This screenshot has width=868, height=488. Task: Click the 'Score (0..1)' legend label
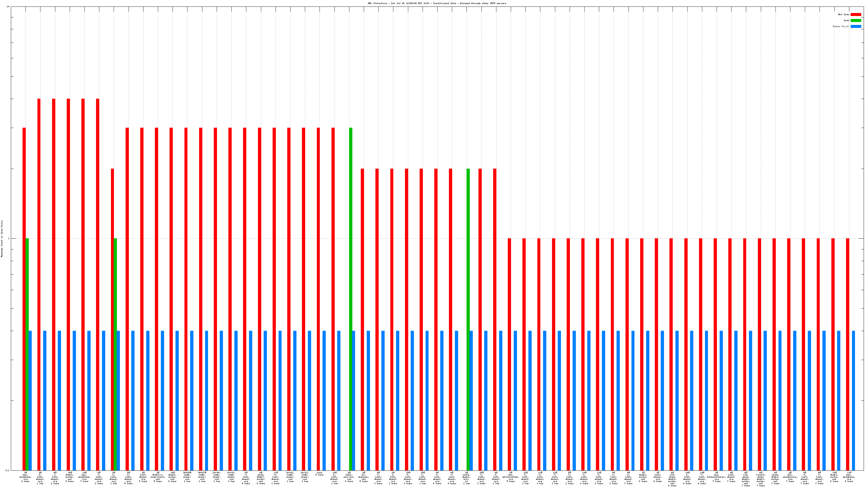(841, 26)
